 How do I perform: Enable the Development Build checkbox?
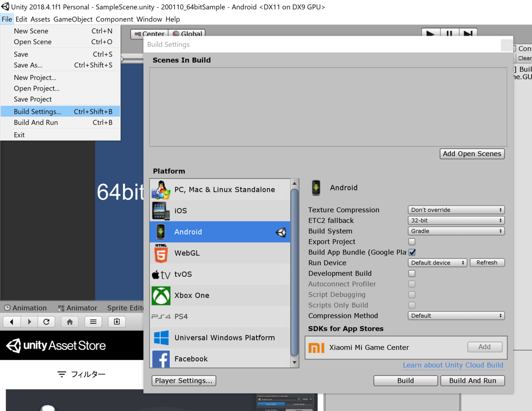point(412,273)
